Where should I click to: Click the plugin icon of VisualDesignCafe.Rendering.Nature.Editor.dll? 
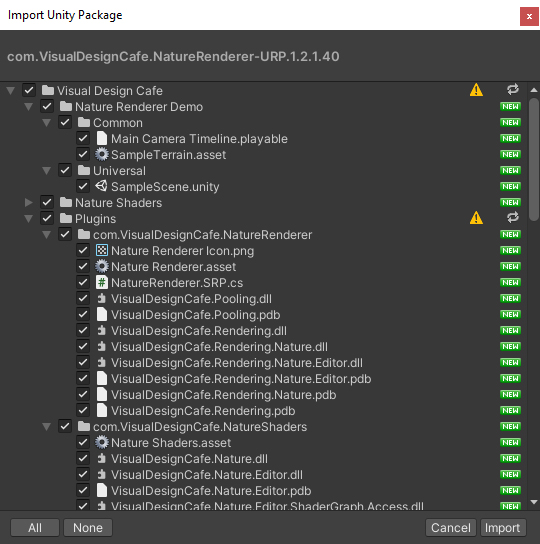(x=101, y=362)
